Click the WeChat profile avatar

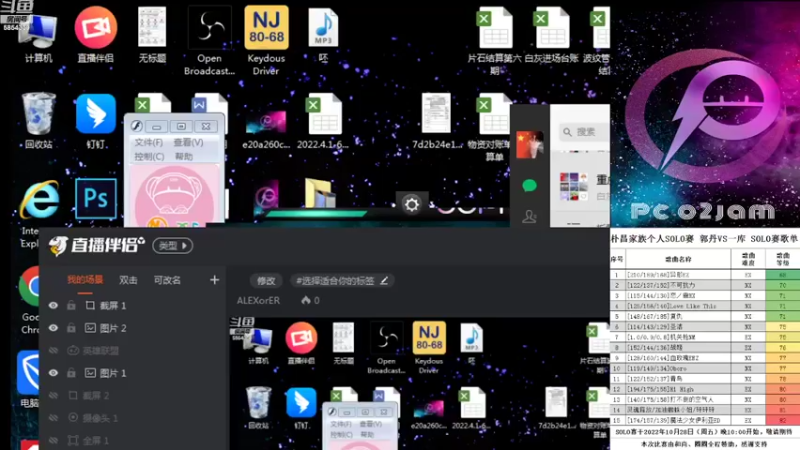pyautogui.click(x=530, y=144)
